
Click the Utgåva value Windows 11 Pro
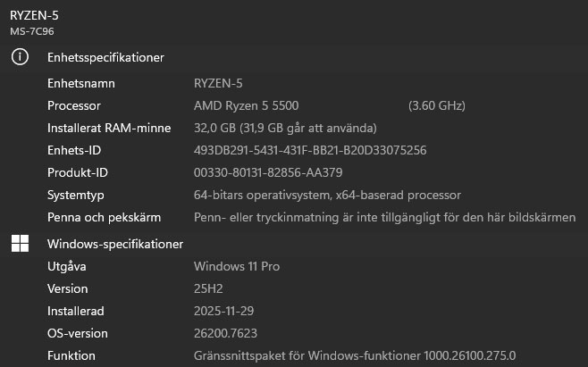click(235, 267)
